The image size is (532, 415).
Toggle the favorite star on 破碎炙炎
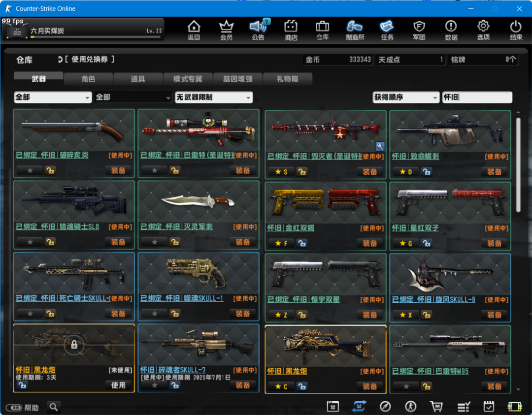30,170
